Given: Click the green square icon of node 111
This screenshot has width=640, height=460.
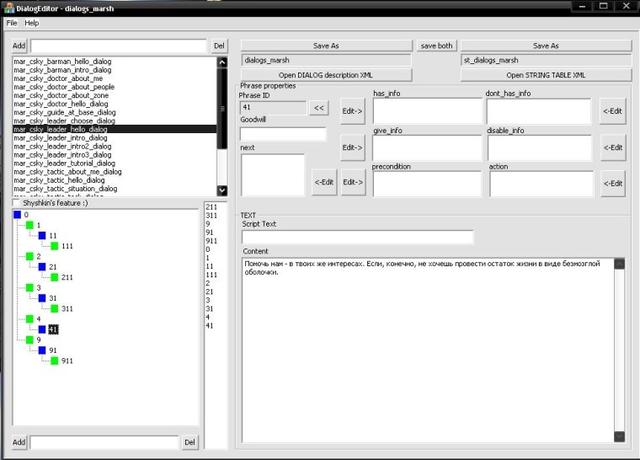Looking at the screenshot, I should [54, 246].
